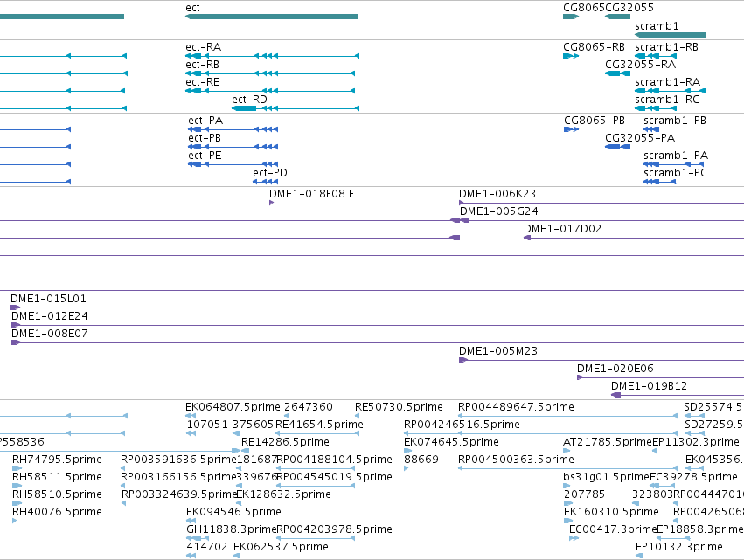The width and height of the screenshot is (744, 560).
Task: Click the DME1-019B12 clone label
Action: coord(649,386)
